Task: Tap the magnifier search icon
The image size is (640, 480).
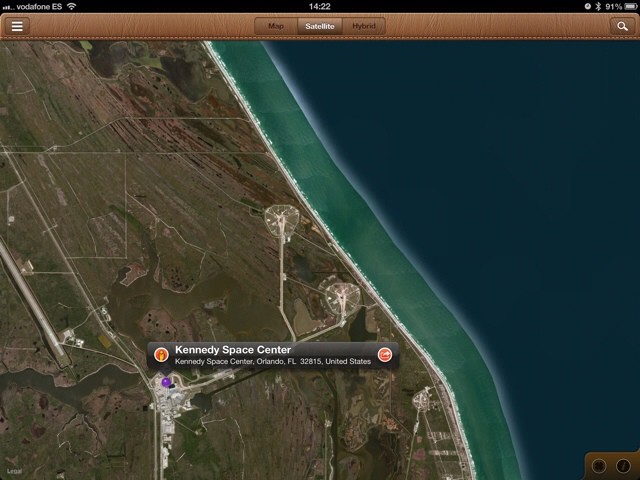Action: (x=622, y=26)
